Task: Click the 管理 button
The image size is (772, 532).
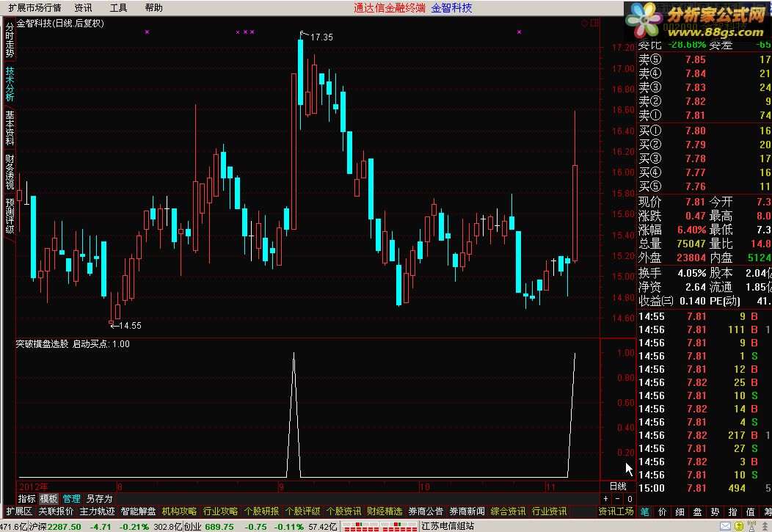Action: coord(71,498)
